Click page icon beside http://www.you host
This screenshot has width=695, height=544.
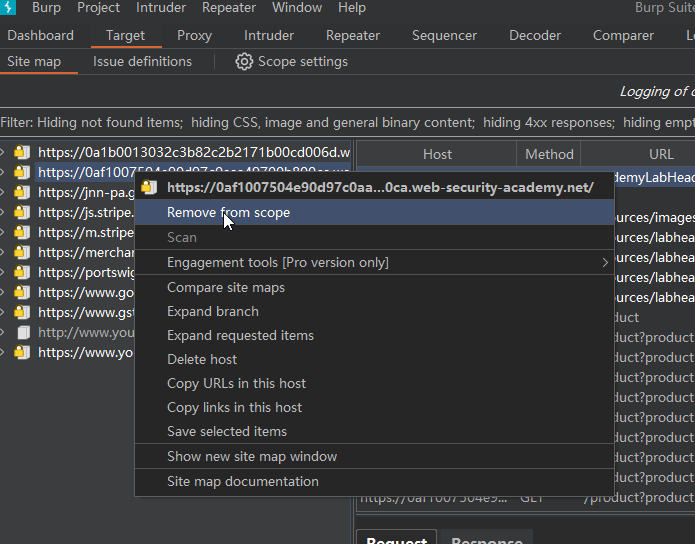(23, 332)
